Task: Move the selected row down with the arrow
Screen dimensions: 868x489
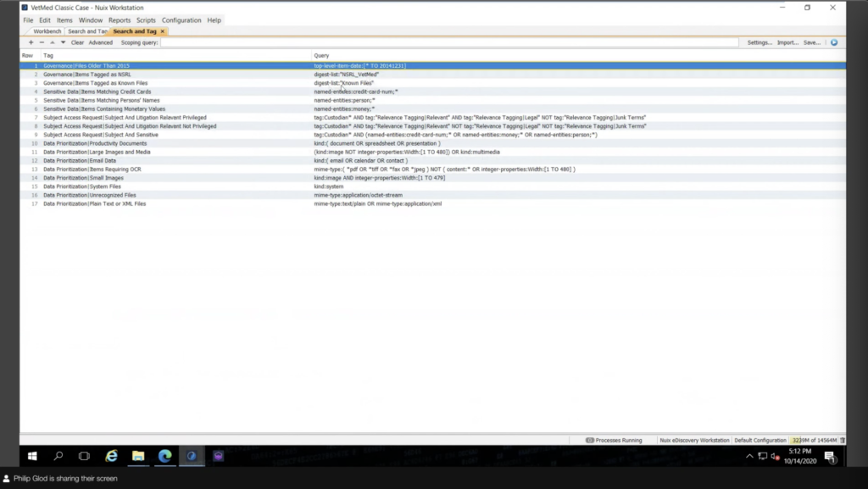Action: pyautogui.click(x=63, y=42)
